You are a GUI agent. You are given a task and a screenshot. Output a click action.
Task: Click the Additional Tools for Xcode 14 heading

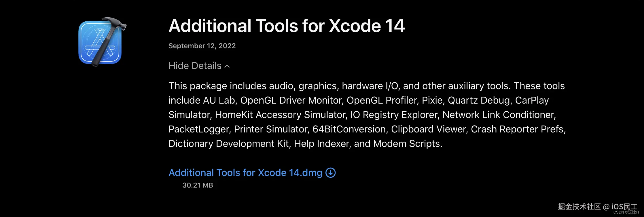click(x=287, y=26)
